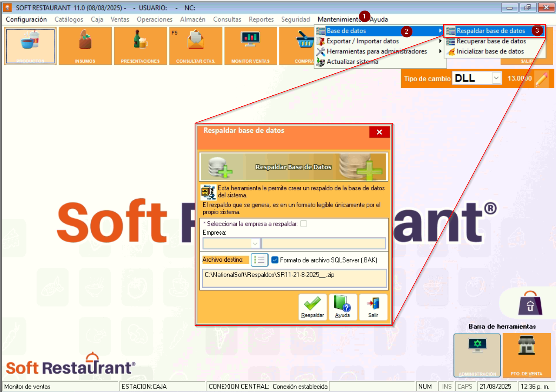Open the Caja menu

tap(97, 19)
